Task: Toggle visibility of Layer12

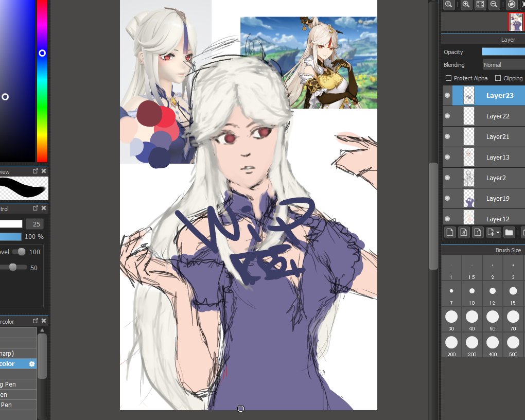Action: click(447, 219)
